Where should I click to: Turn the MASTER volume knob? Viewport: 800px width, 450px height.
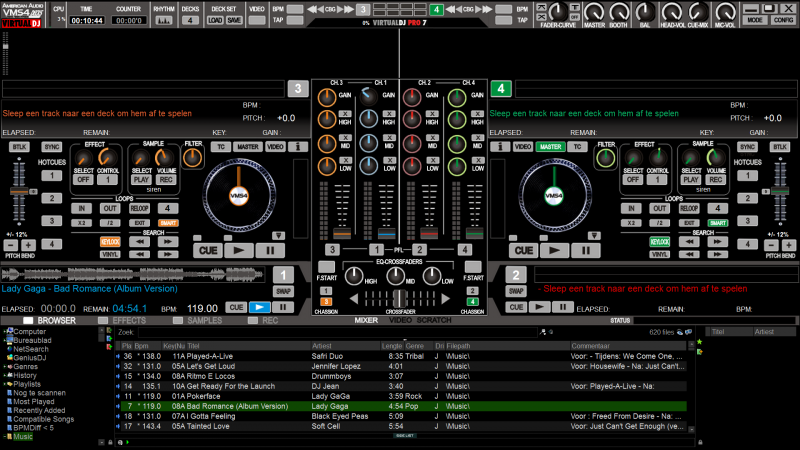pos(594,12)
